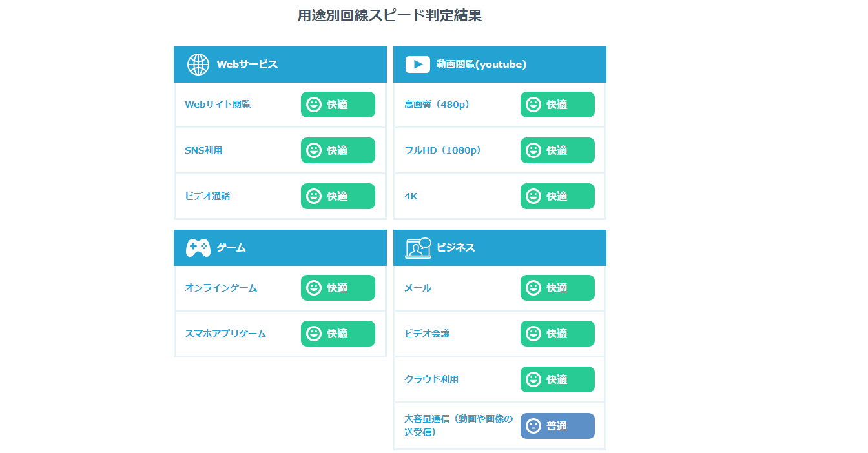Select the クラウド利用 row label
868x453 pixels.
click(431, 379)
